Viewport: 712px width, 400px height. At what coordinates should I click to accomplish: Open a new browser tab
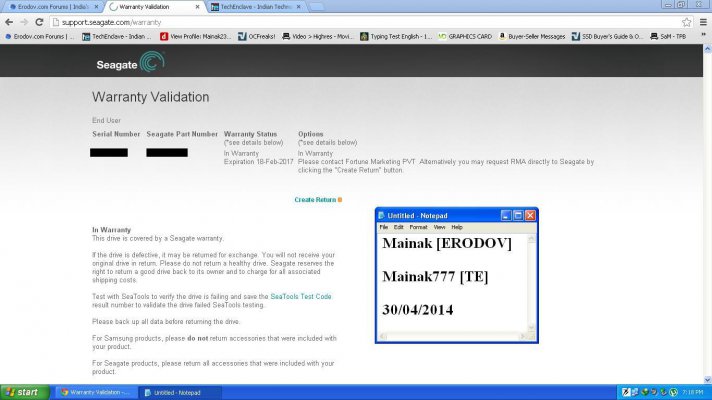point(316,7)
